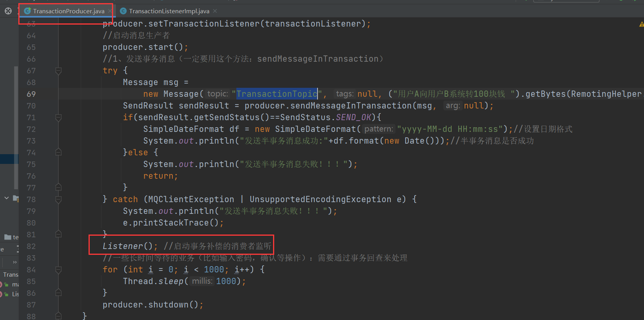Click the locate-in-project crosshair icon
Viewport: 644px width, 320px height.
click(8, 11)
